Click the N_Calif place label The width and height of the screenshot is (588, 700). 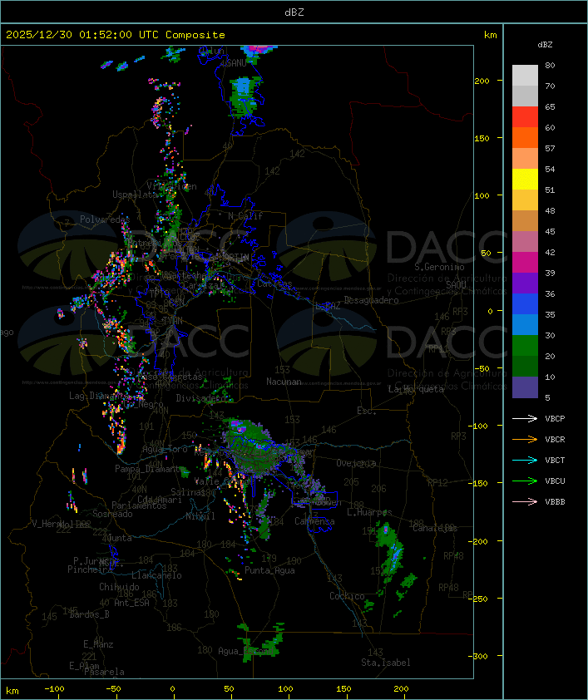pos(245,216)
